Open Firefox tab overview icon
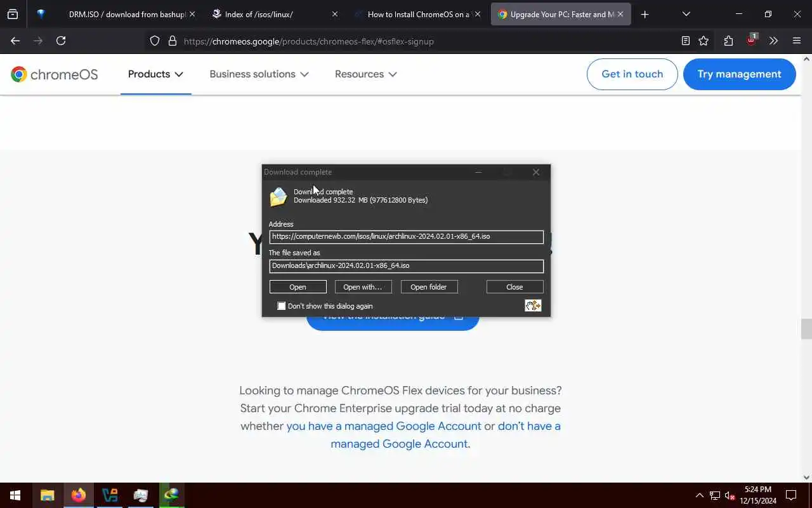Screen dimensions: 812x508 pos(13,14)
